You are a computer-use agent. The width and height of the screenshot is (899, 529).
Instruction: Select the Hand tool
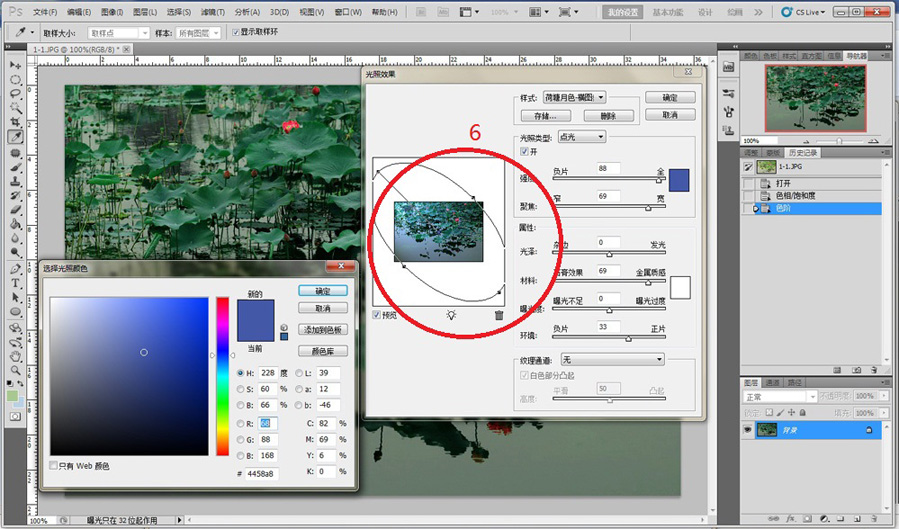(15, 356)
